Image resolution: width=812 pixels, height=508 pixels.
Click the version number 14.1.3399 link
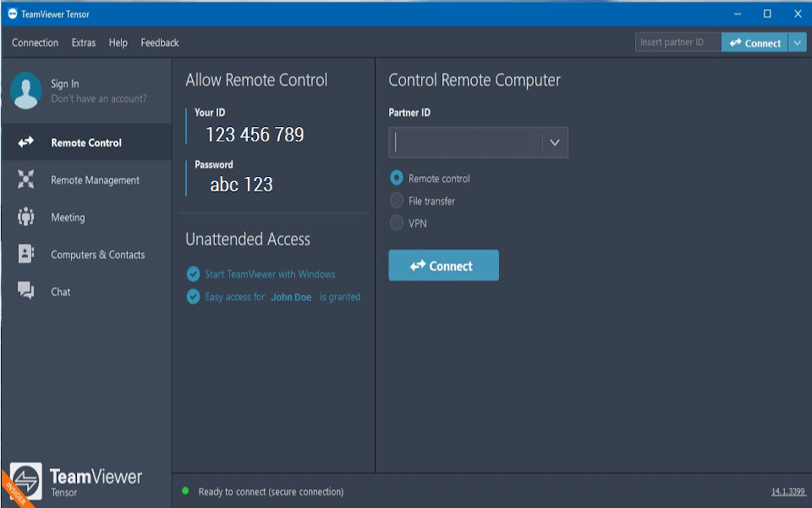pyautogui.click(x=788, y=491)
